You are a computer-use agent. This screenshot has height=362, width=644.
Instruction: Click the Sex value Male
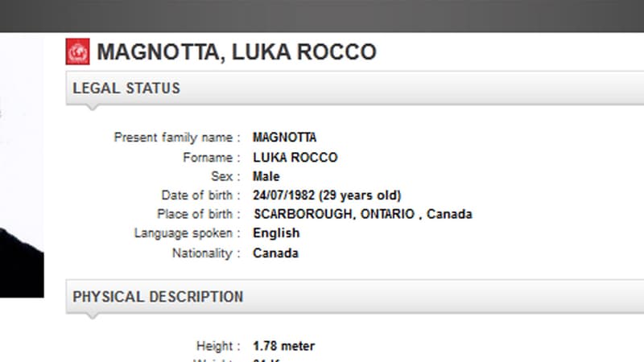click(x=266, y=176)
